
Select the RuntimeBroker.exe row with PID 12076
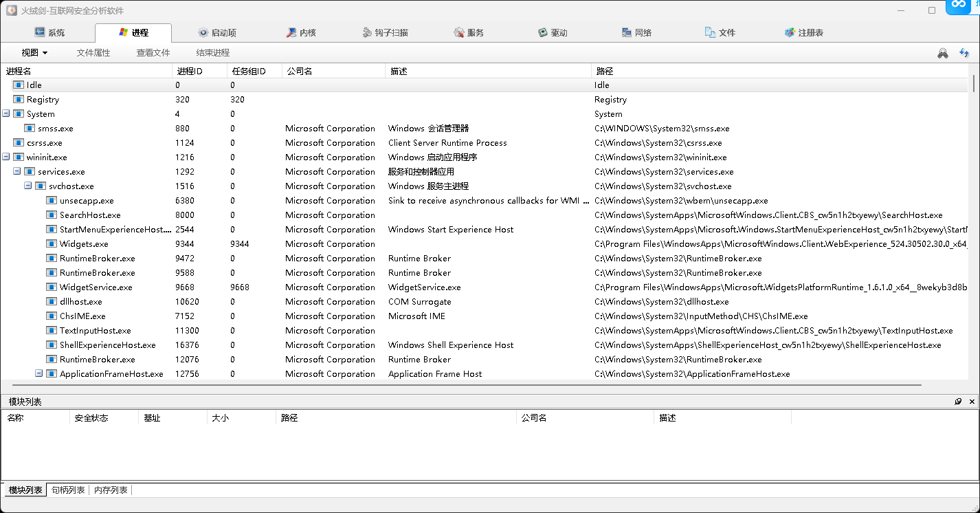[484, 360]
